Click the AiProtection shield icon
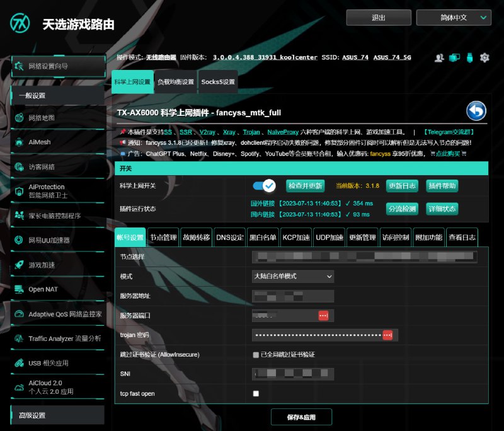The width and height of the screenshot is (504, 431). coord(20,191)
